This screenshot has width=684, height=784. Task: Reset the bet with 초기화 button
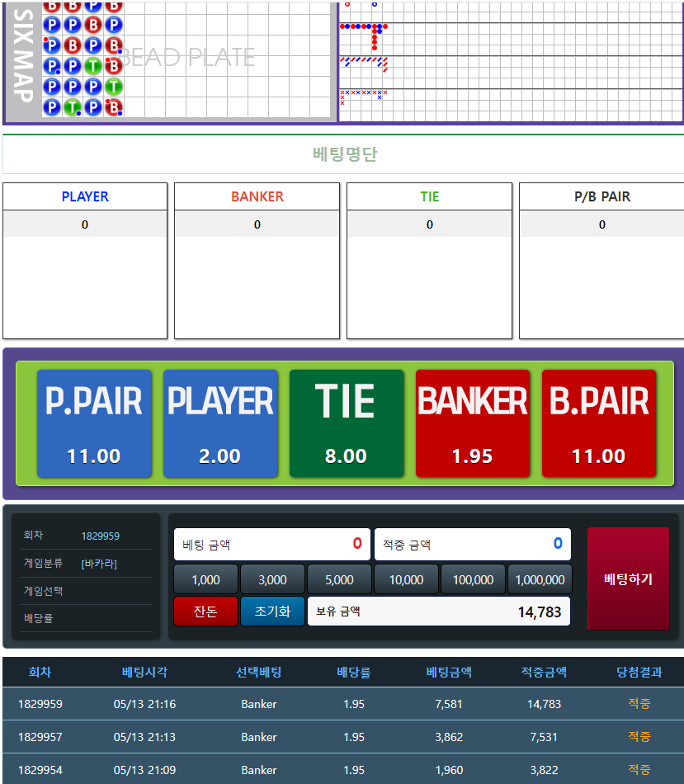[x=272, y=611]
